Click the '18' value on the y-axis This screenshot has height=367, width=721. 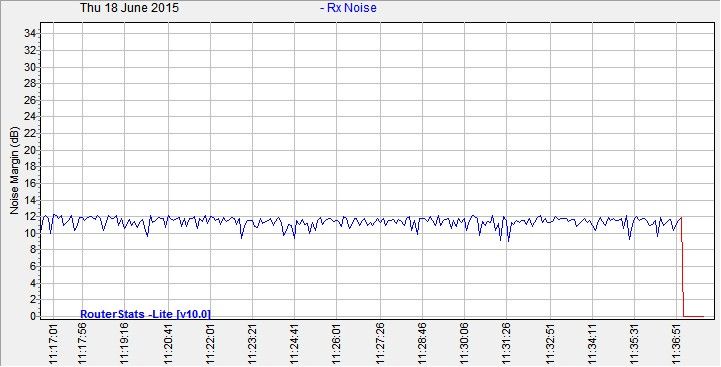[31, 166]
